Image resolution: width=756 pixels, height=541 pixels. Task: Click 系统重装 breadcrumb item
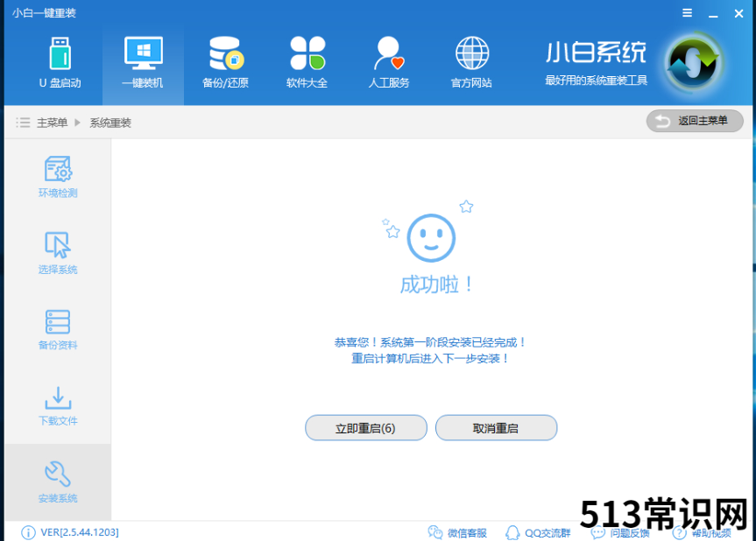(x=110, y=123)
